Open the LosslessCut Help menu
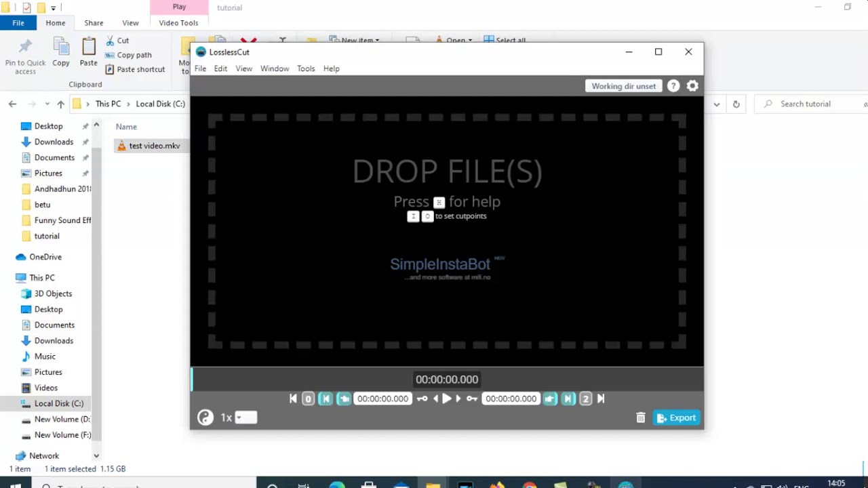This screenshot has width=868, height=488. pyautogui.click(x=331, y=68)
